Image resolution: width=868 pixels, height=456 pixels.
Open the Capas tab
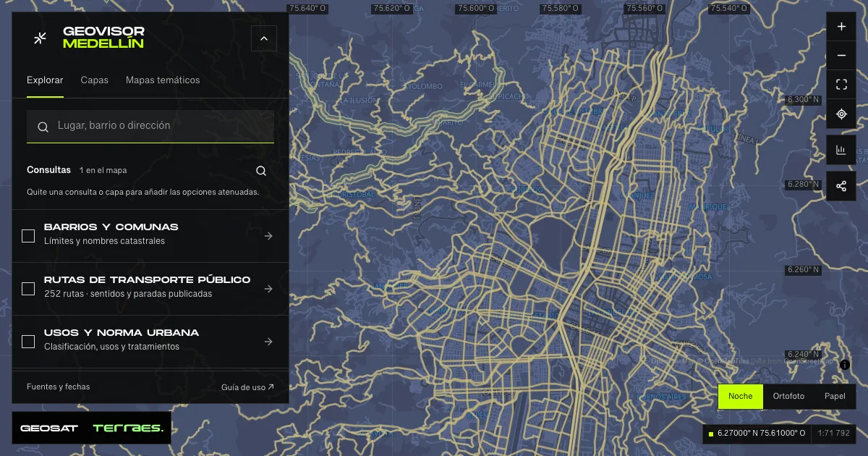pyautogui.click(x=95, y=80)
